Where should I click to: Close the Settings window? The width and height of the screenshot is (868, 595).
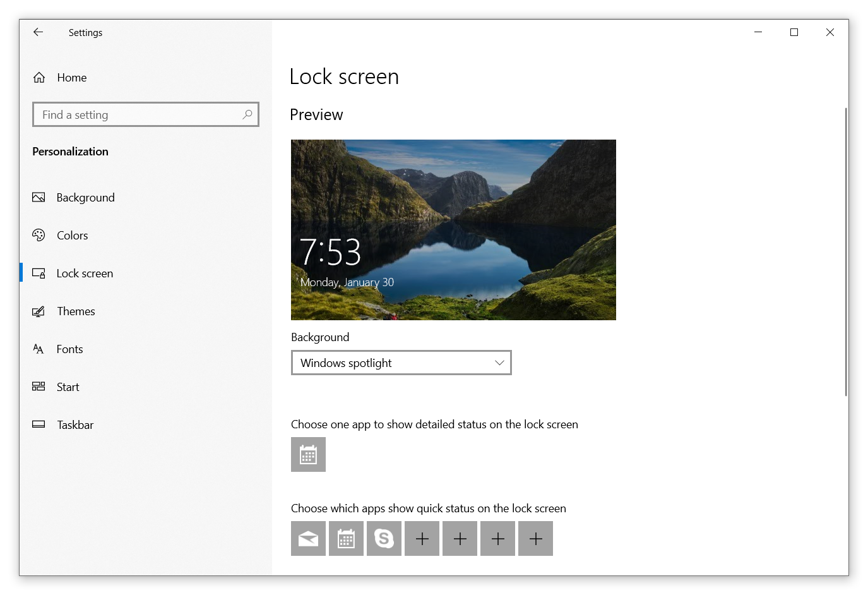tap(830, 32)
